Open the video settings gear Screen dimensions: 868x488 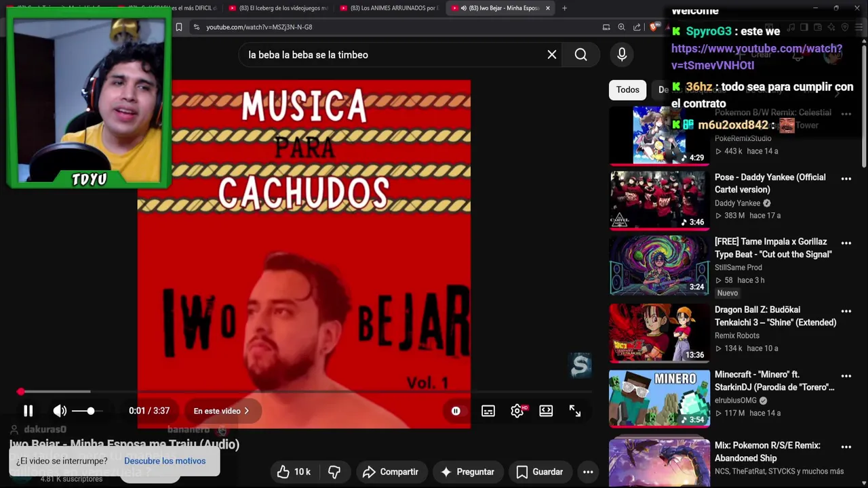517,411
